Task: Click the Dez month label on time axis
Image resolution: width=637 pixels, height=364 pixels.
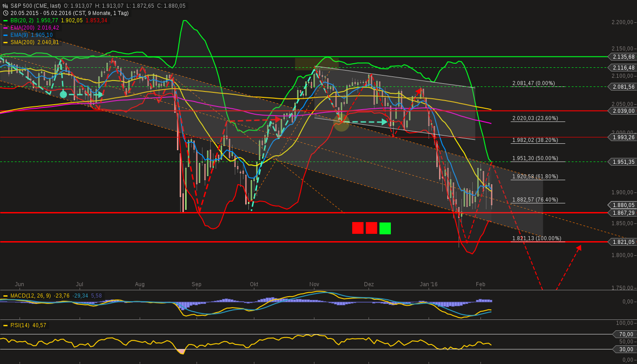Action: coord(369,284)
